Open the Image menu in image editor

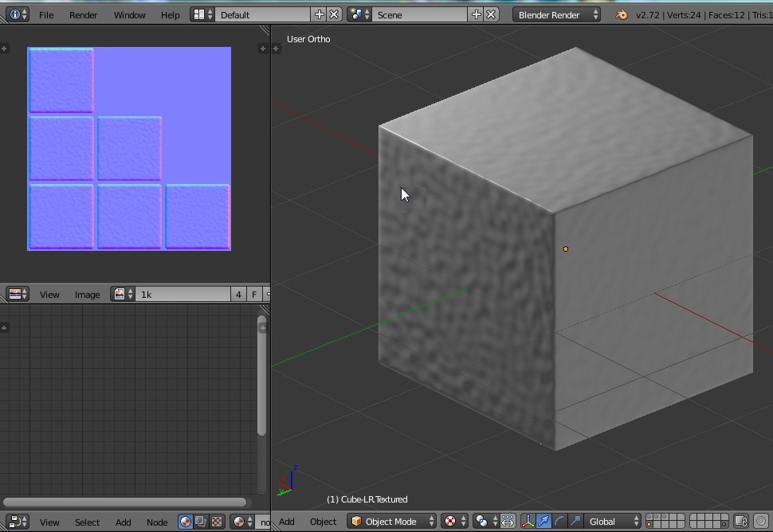pos(87,295)
